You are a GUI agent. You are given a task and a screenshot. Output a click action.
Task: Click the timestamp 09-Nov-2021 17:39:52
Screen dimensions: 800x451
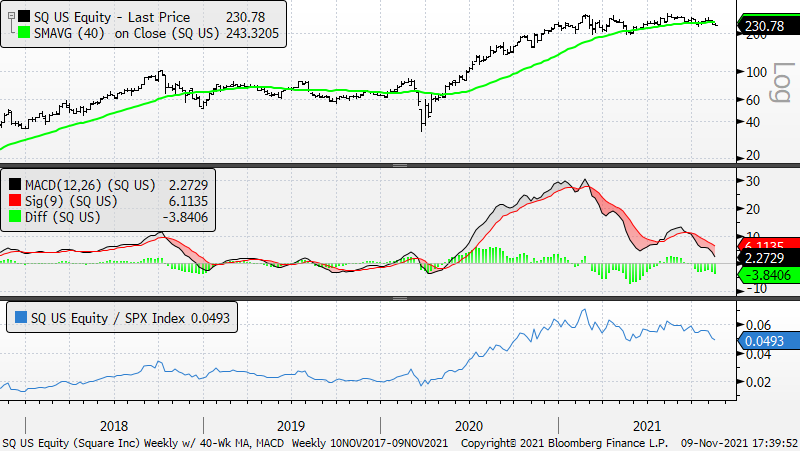coord(739,443)
